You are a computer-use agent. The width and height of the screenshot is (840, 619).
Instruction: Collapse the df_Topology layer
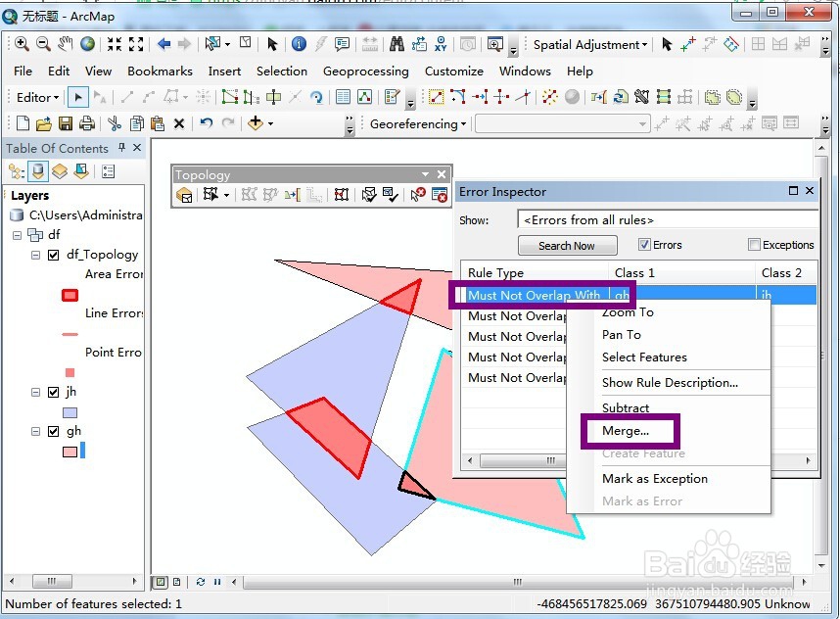35,255
